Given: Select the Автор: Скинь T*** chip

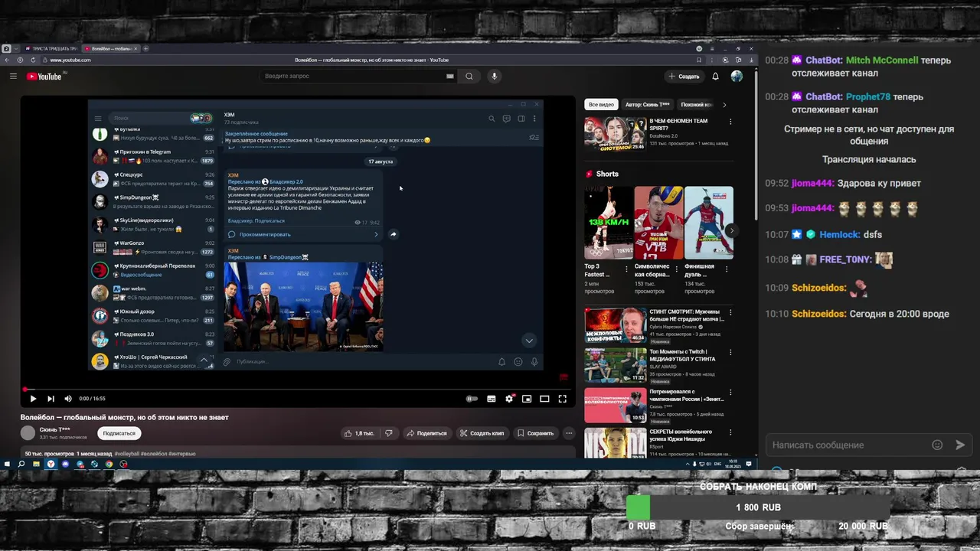Looking at the screenshot, I should point(647,105).
